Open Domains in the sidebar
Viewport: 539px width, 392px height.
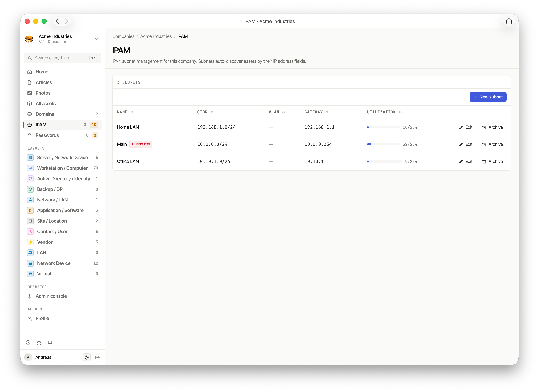[x=62, y=114]
